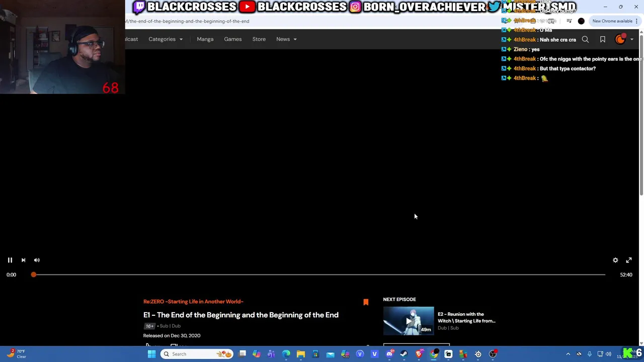Open Microsoft Store taskbar icon
This screenshot has width=644, height=362.
315,354
